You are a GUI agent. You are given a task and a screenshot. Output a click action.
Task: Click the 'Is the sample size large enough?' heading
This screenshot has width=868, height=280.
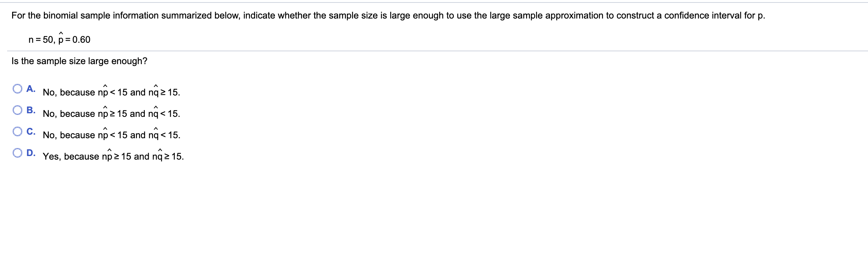[79, 61]
